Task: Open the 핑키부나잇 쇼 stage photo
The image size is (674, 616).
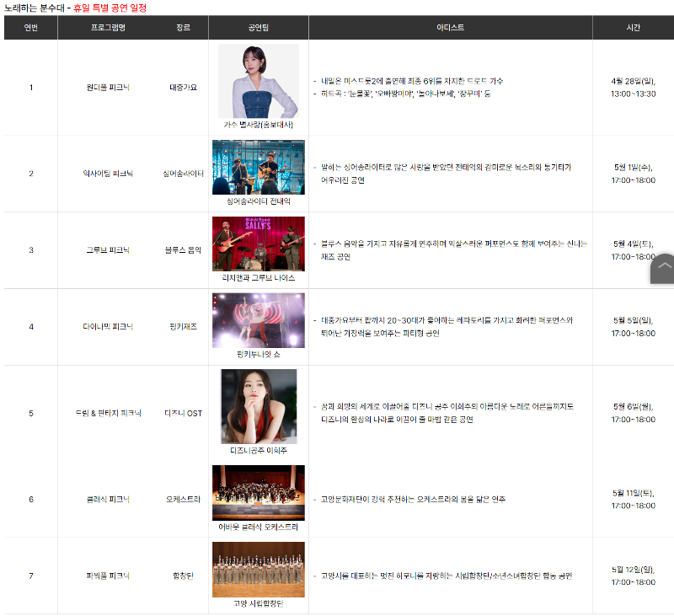Action: 259,320
